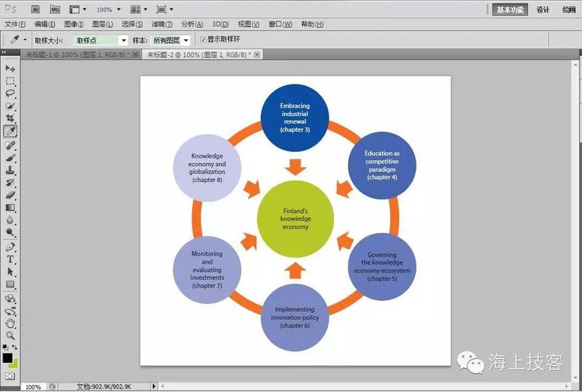
Task: Select the 设计 workspace button
Action: [x=543, y=9]
